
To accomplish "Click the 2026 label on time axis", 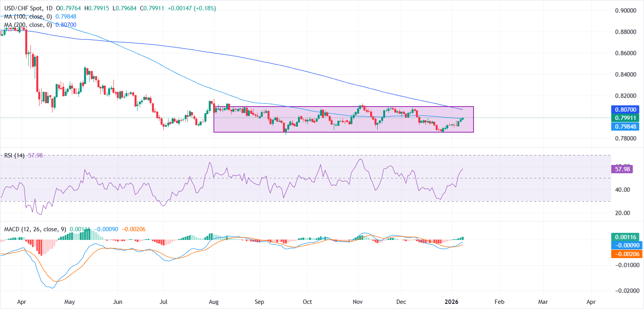I will pyautogui.click(x=451, y=302).
